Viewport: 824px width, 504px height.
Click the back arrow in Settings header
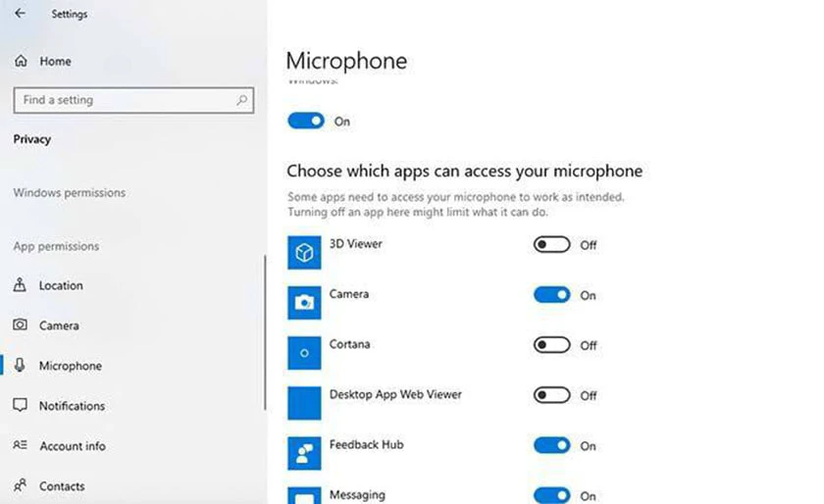click(20, 13)
